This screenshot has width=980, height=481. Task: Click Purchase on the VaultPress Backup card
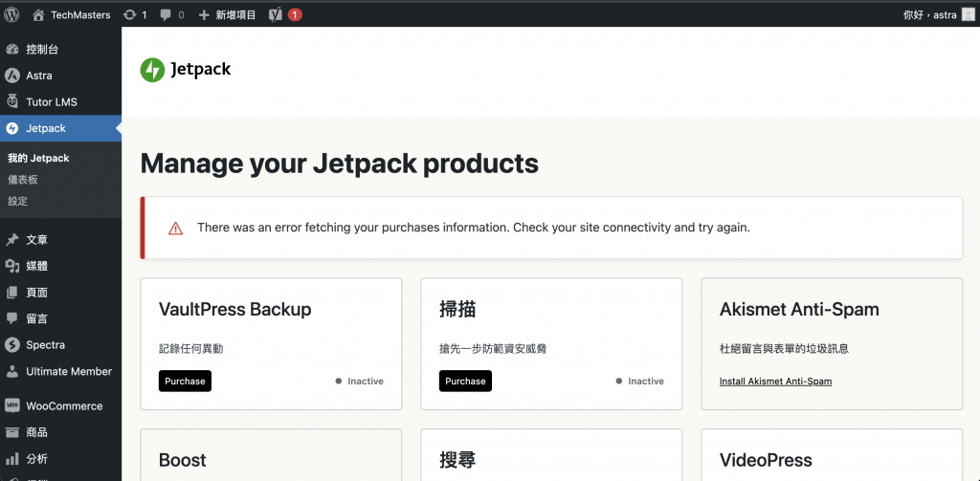click(x=185, y=381)
